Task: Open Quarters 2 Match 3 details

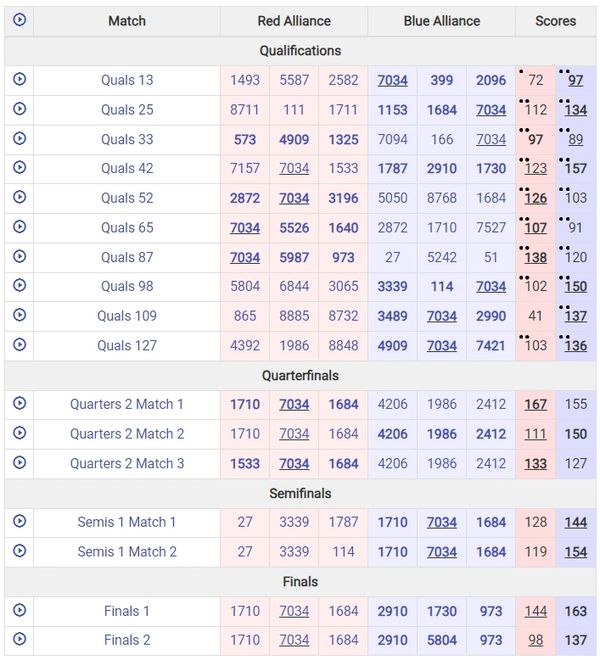Action: tap(127, 464)
